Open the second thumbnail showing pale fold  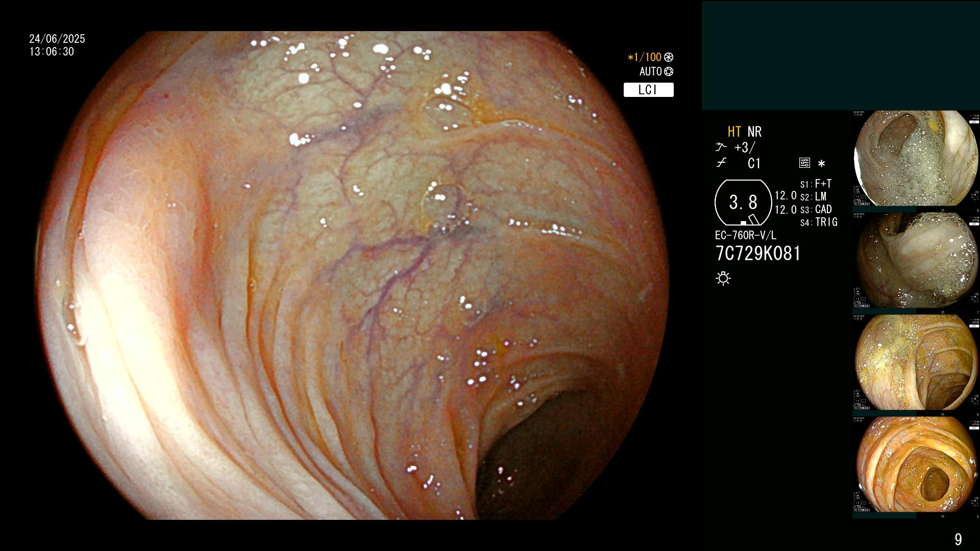[916, 260]
